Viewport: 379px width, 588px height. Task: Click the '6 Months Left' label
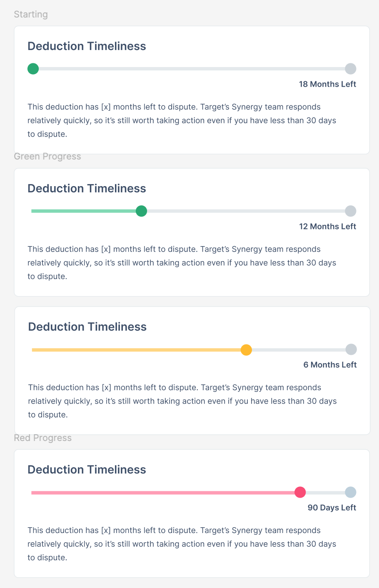pyautogui.click(x=330, y=365)
